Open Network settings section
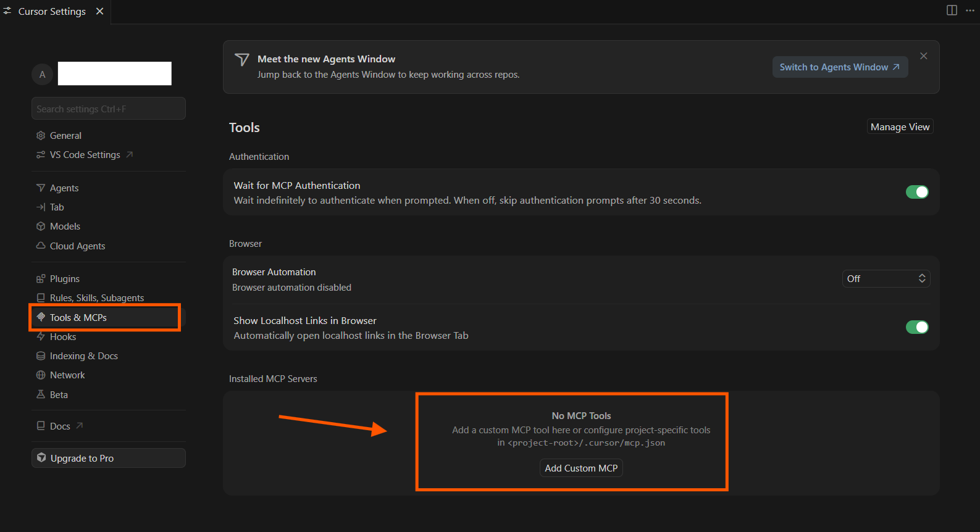This screenshot has height=532, width=980. tap(109, 375)
